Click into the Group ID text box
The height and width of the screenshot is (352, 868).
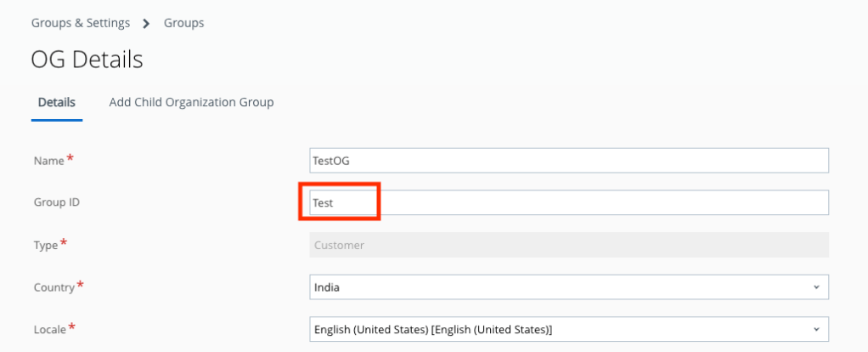click(569, 203)
